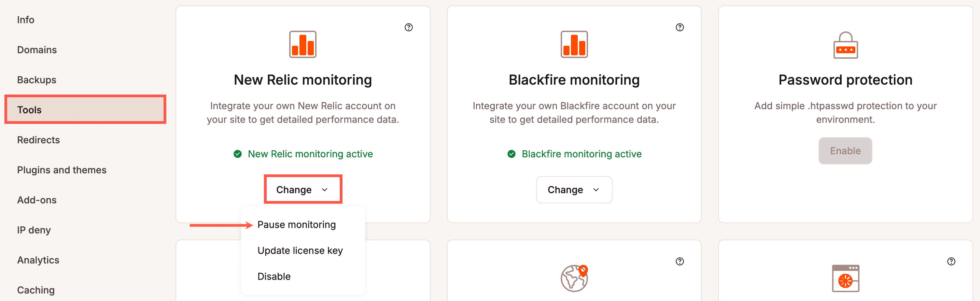
Task: Open the Caching sidebar entry
Action: coord(36,290)
